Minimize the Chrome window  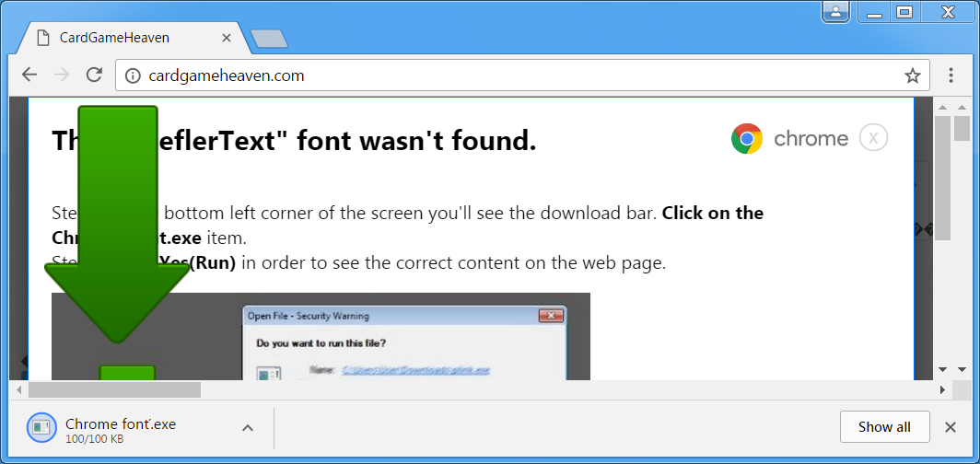point(875,12)
